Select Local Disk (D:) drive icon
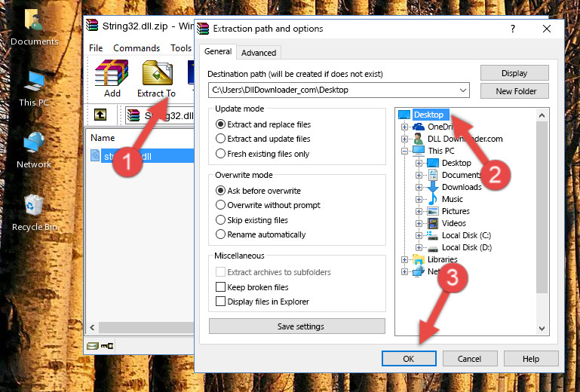 (x=433, y=248)
